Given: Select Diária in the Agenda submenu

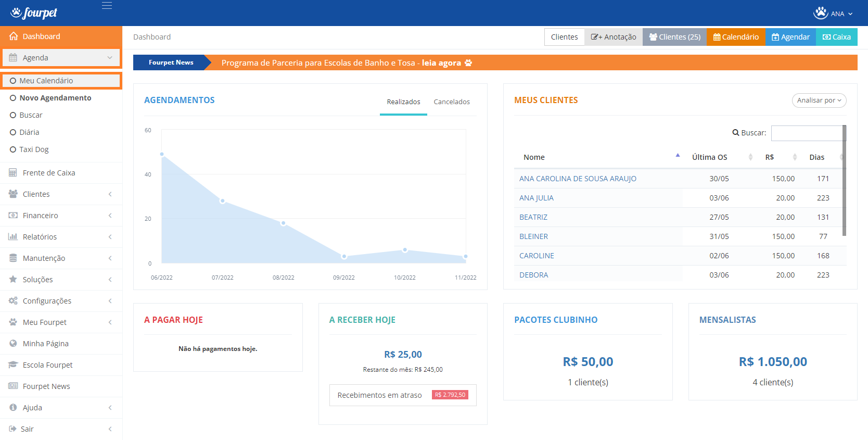Looking at the screenshot, I should click(29, 132).
